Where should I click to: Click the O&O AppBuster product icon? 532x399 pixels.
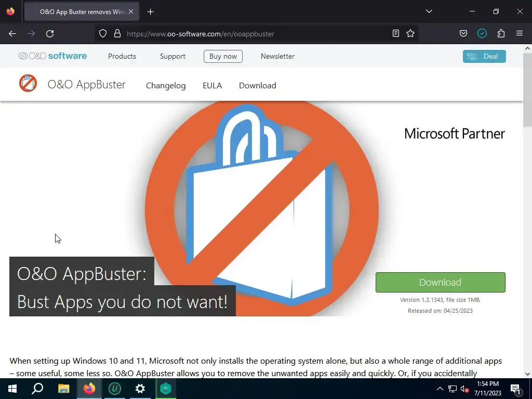pos(28,84)
